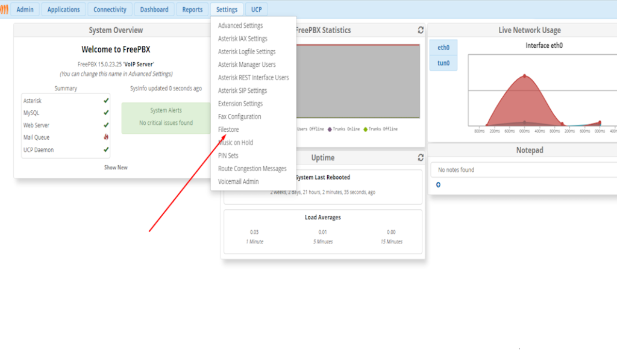Open the Reports menu

[192, 10]
